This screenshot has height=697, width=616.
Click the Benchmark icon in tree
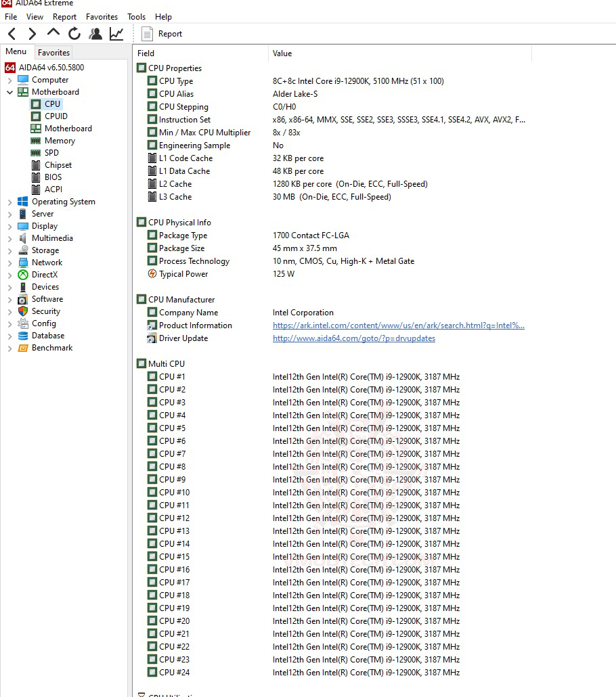point(23,348)
